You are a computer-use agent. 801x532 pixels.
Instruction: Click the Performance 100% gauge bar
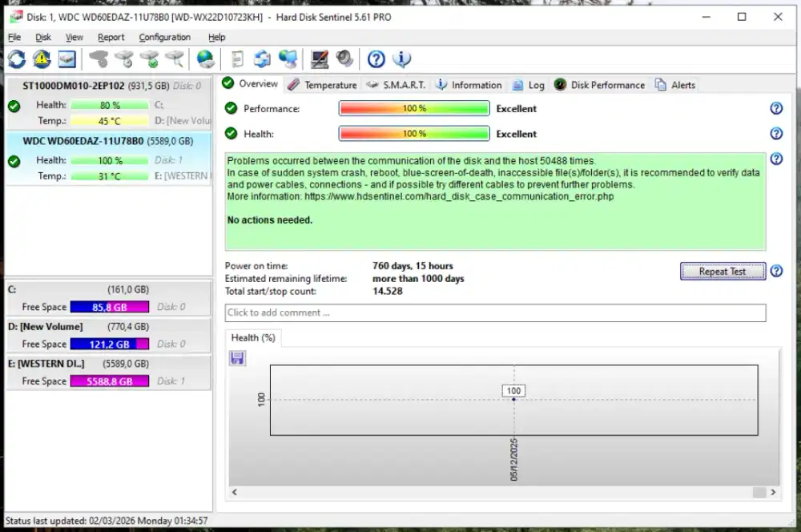[413, 108]
